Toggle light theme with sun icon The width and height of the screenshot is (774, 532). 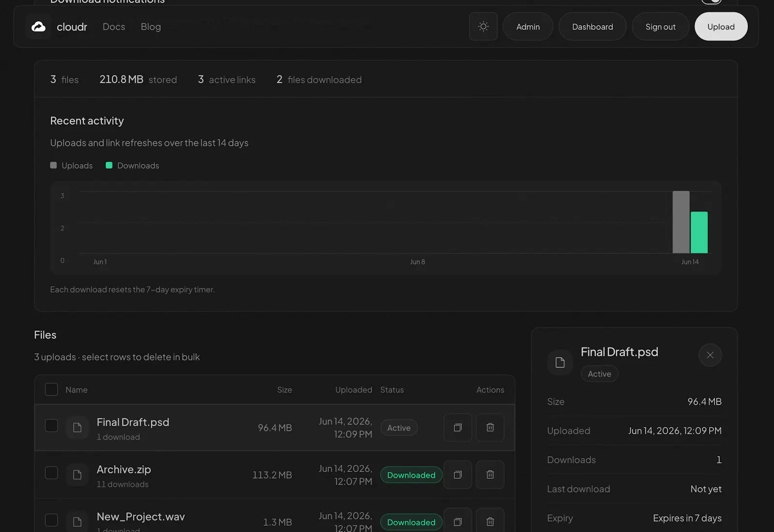coord(483,27)
